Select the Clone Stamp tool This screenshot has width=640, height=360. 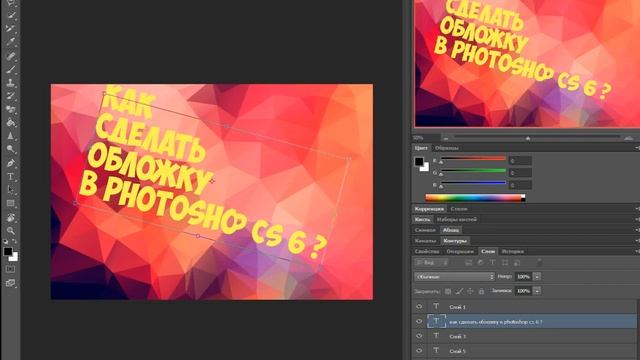pyautogui.click(x=11, y=83)
